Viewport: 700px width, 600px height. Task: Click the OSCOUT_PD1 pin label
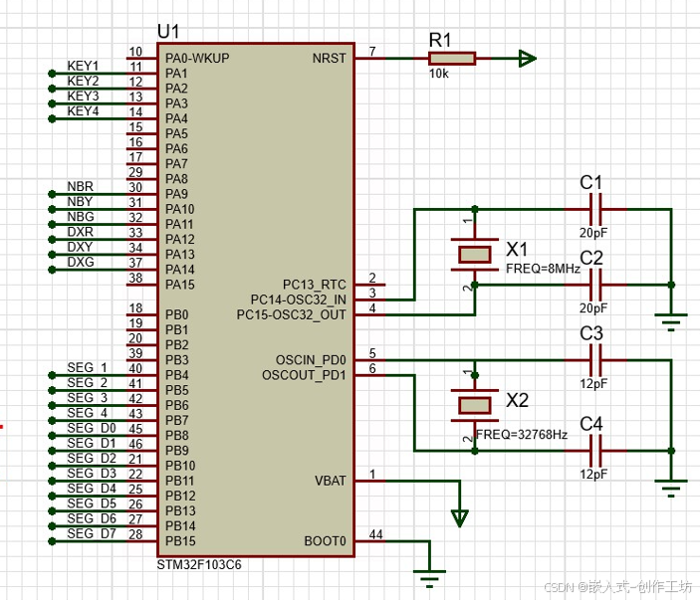[x=304, y=375]
